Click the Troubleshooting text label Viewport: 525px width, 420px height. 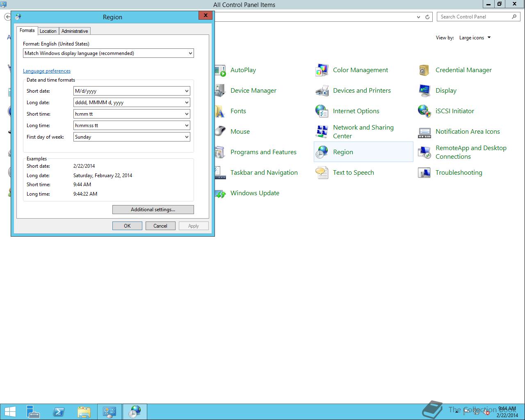459,173
